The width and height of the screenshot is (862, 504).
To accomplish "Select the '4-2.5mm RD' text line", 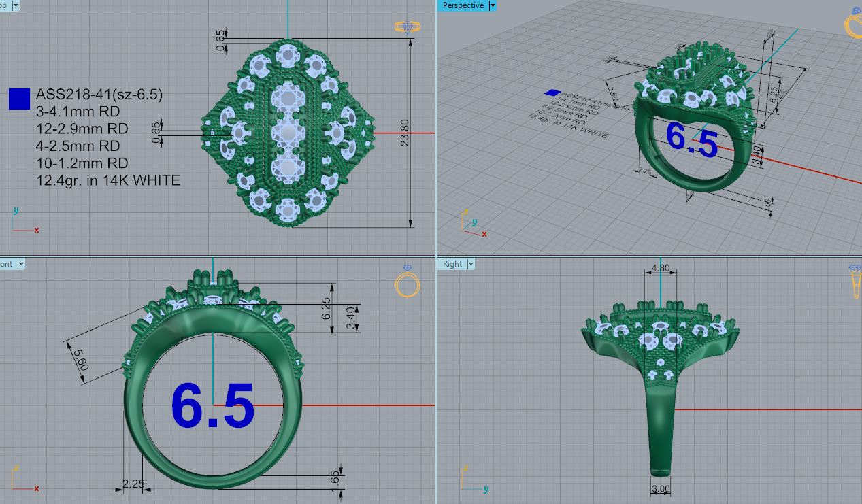I will pyautogui.click(x=78, y=146).
